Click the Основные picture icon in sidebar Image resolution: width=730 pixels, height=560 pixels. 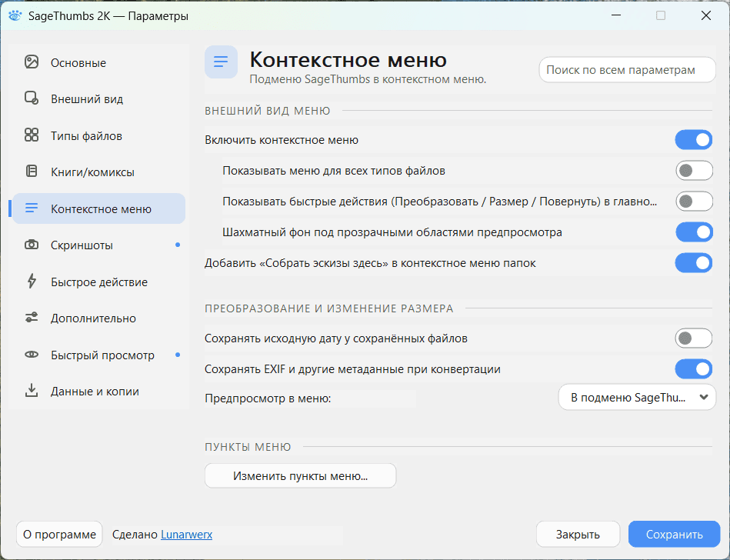(32, 62)
